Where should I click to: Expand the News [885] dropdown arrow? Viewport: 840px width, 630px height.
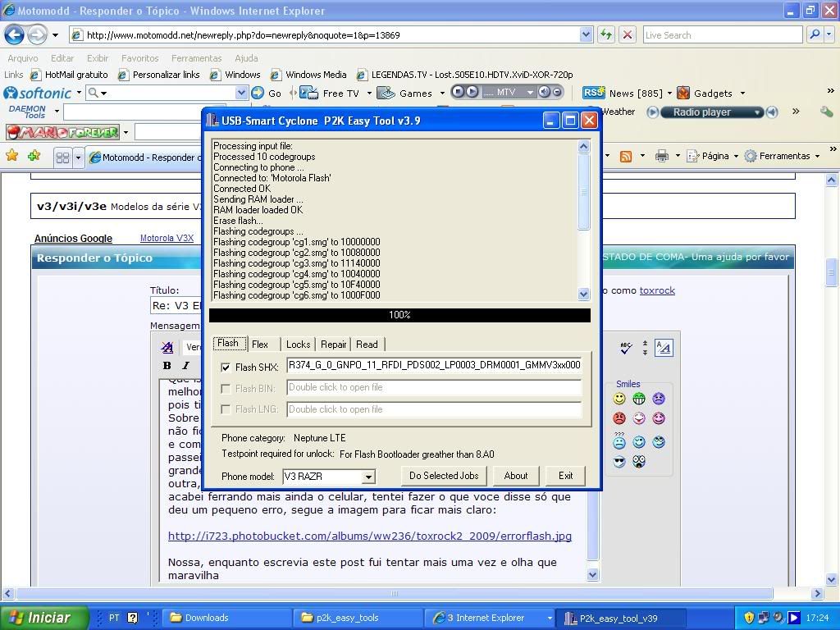click(669, 93)
